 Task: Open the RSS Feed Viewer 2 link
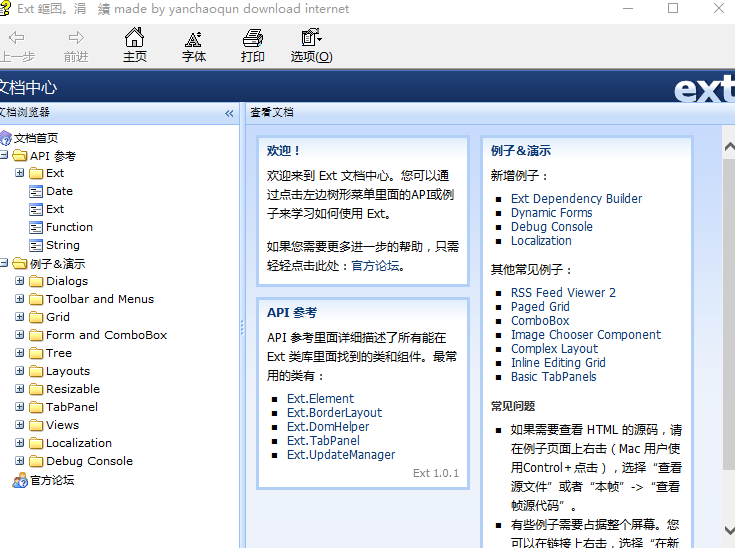pyautogui.click(x=563, y=293)
